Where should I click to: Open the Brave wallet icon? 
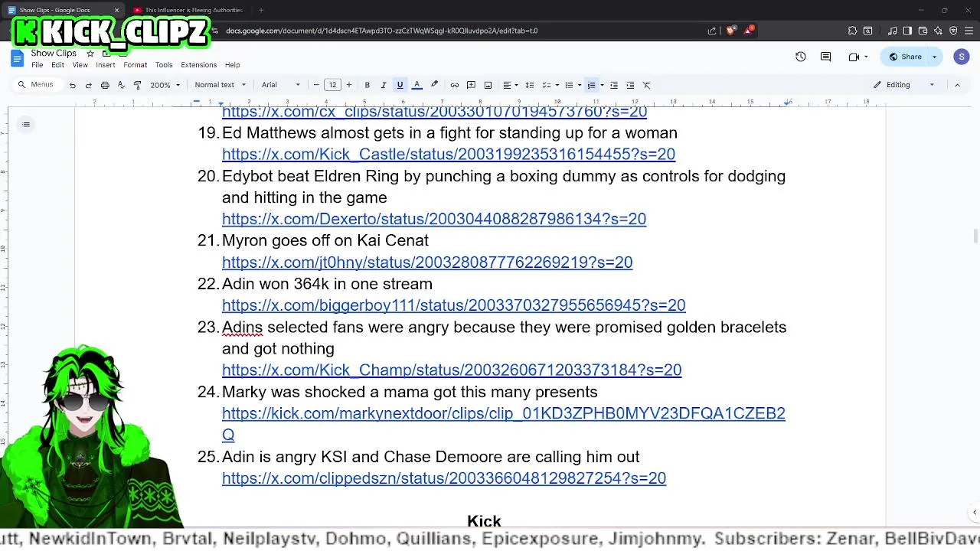click(x=923, y=31)
